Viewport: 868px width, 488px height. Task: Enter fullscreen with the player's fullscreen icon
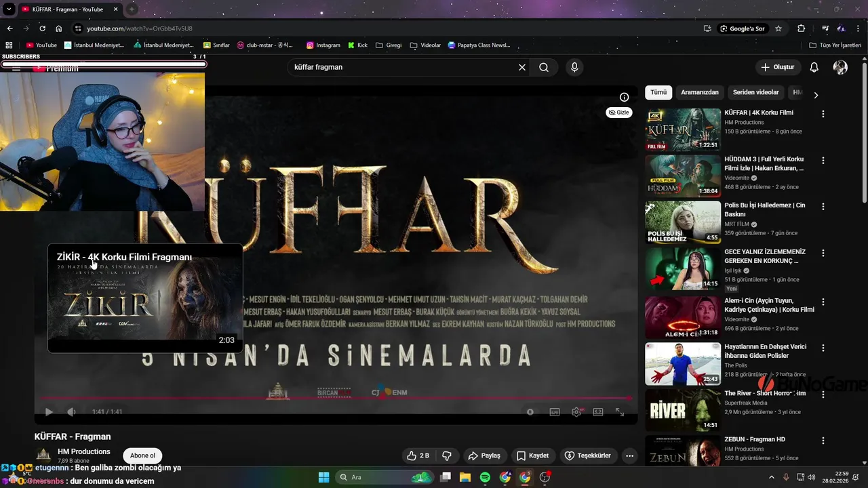pyautogui.click(x=620, y=411)
